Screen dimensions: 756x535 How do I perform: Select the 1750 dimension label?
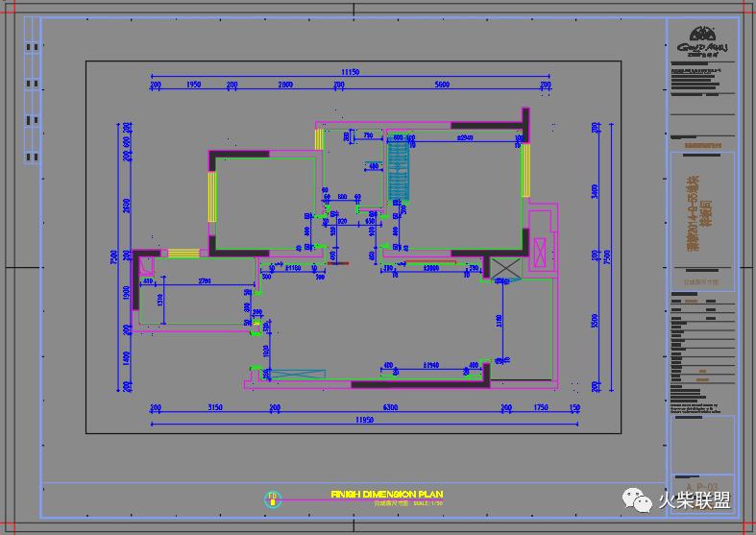coord(541,407)
